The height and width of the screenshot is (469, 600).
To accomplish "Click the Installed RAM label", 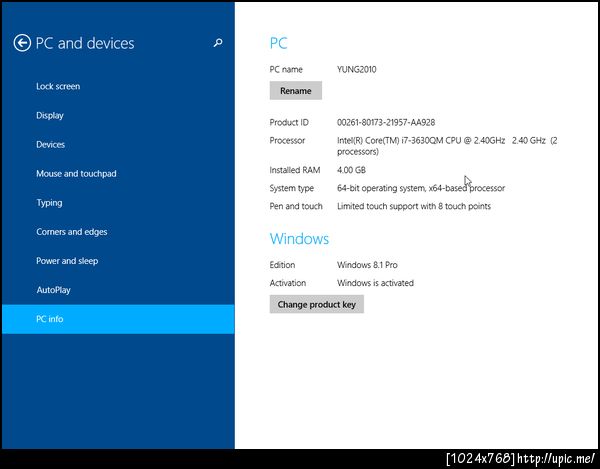I will 295,170.
